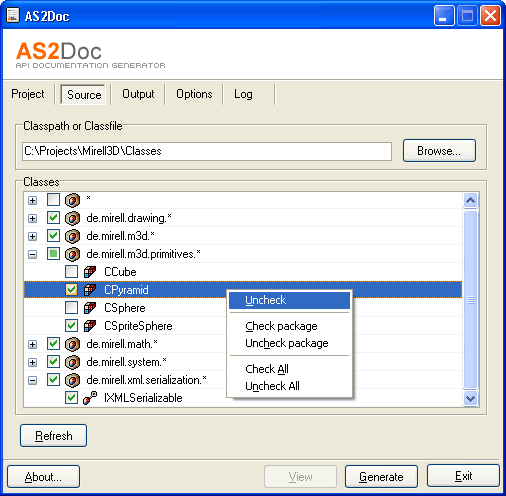Expand the * root package node
This screenshot has height=496, width=506.
click(32, 201)
